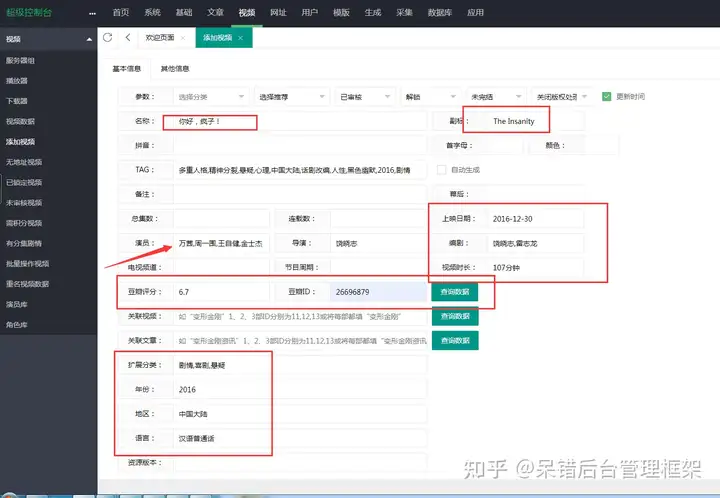This screenshot has height=498, width=720.
Task: Click the 豆瓣评分 field showing 6.7
Action: [x=221, y=292]
